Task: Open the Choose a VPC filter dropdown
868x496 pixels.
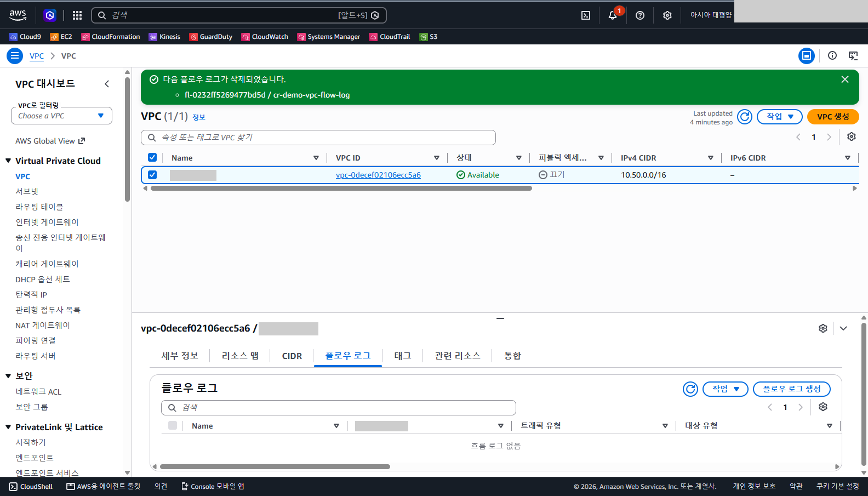Action: tap(61, 116)
